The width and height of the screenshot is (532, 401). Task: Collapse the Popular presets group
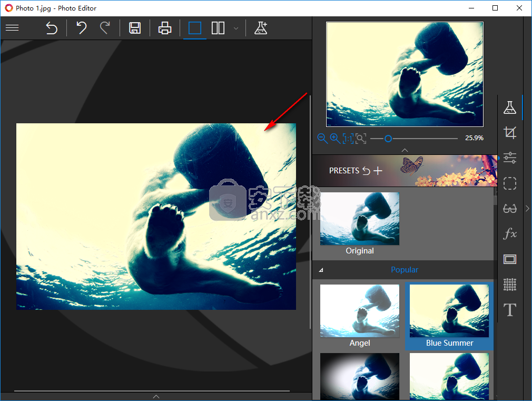coord(321,270)
